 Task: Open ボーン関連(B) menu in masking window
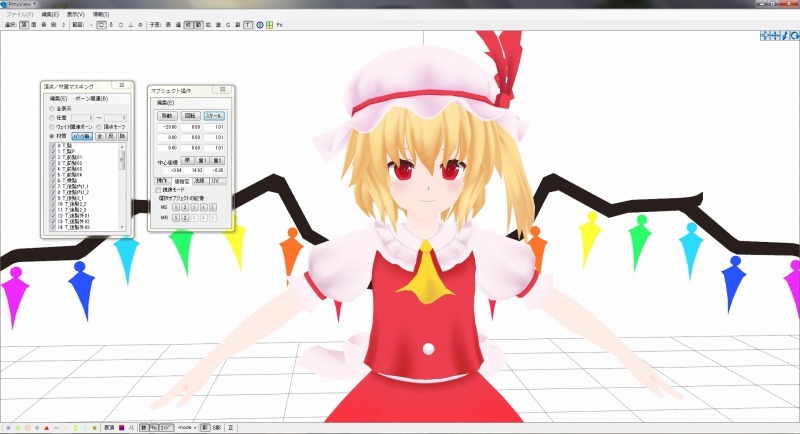(91, 98)
